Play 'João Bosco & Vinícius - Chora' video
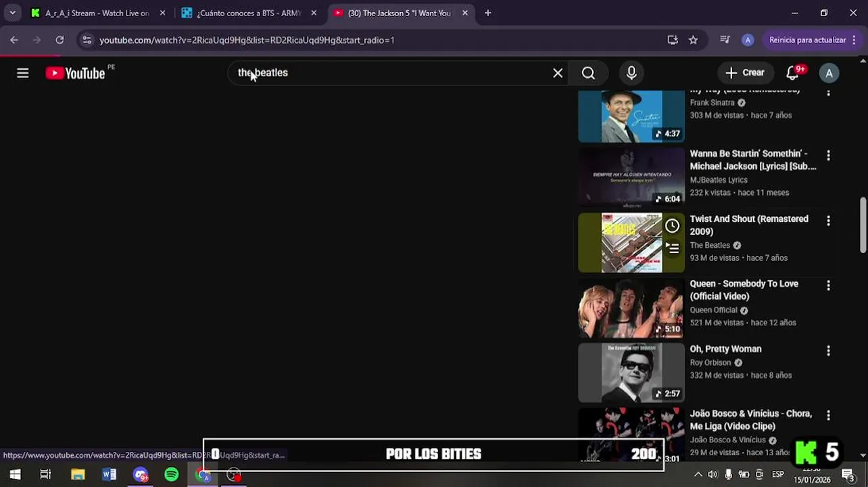Image resolution: width=868 pixels, height=487 pixels. (750, 420)
